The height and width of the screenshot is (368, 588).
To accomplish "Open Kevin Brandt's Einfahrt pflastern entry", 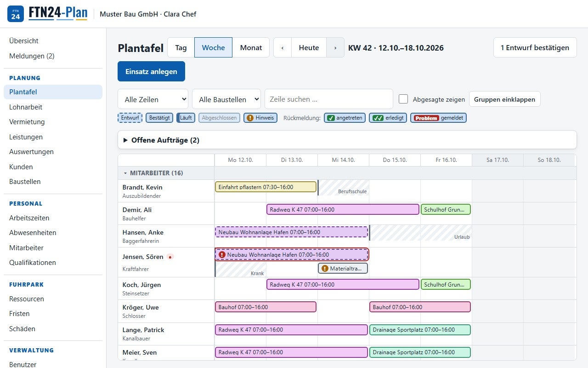I will tap(266, 187).
